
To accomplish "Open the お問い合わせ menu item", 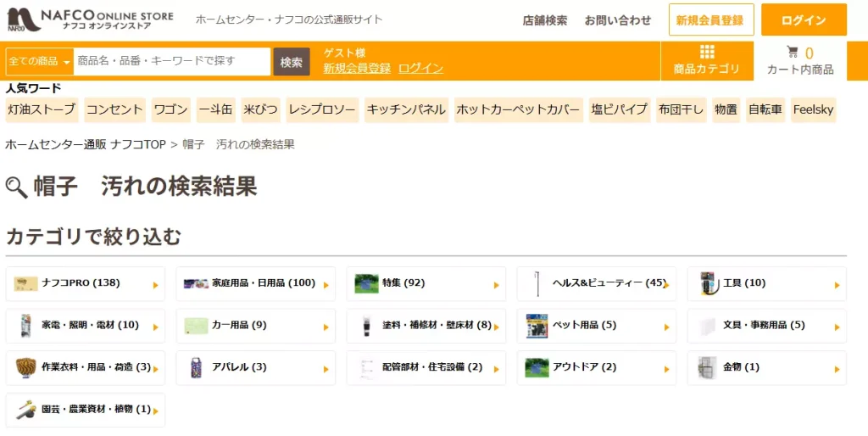I will (618, 20).
